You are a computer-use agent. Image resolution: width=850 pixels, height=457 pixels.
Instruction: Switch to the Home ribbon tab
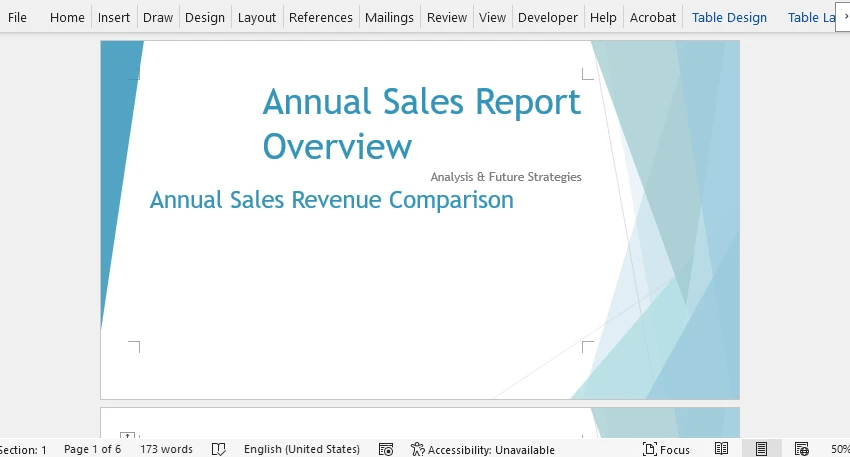point(67,17)
